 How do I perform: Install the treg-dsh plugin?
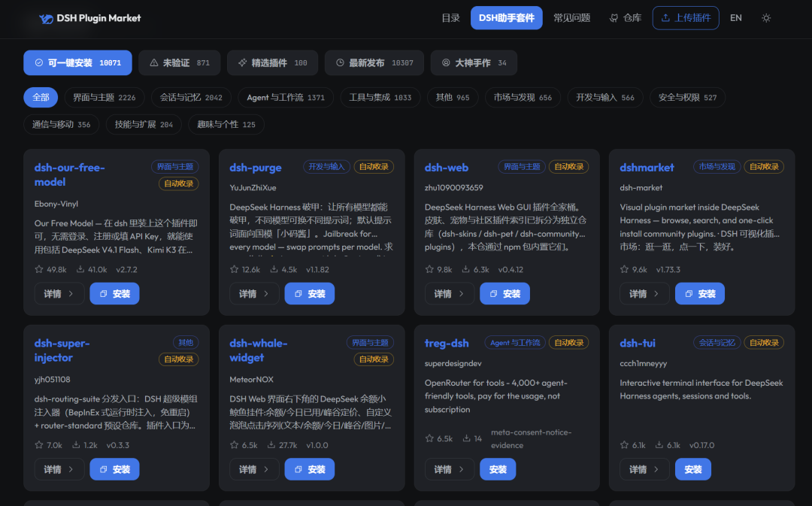coord(498,469)
